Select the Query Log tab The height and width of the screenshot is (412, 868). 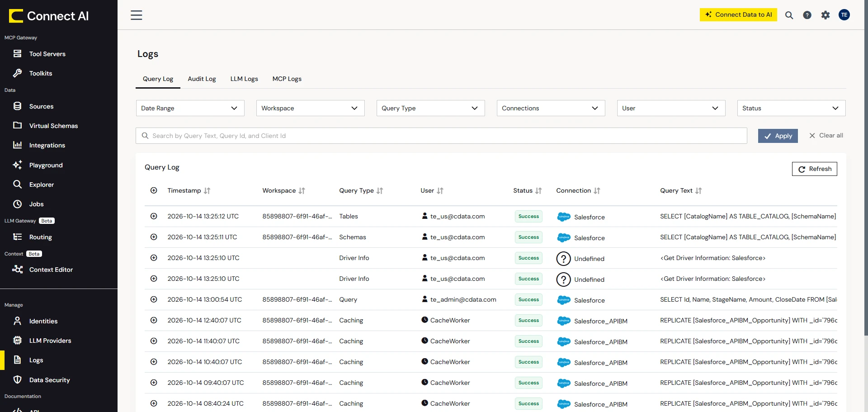pos(158,79)
